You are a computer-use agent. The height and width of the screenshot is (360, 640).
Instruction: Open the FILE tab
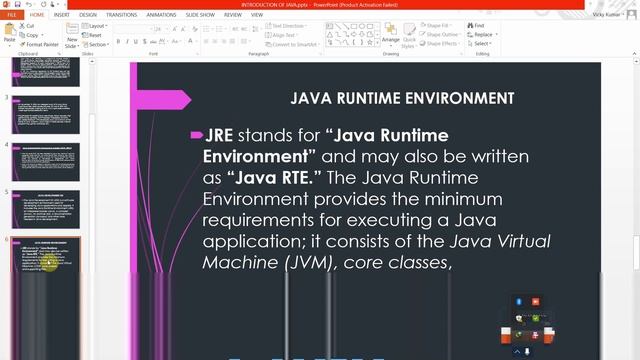point(12,15)
